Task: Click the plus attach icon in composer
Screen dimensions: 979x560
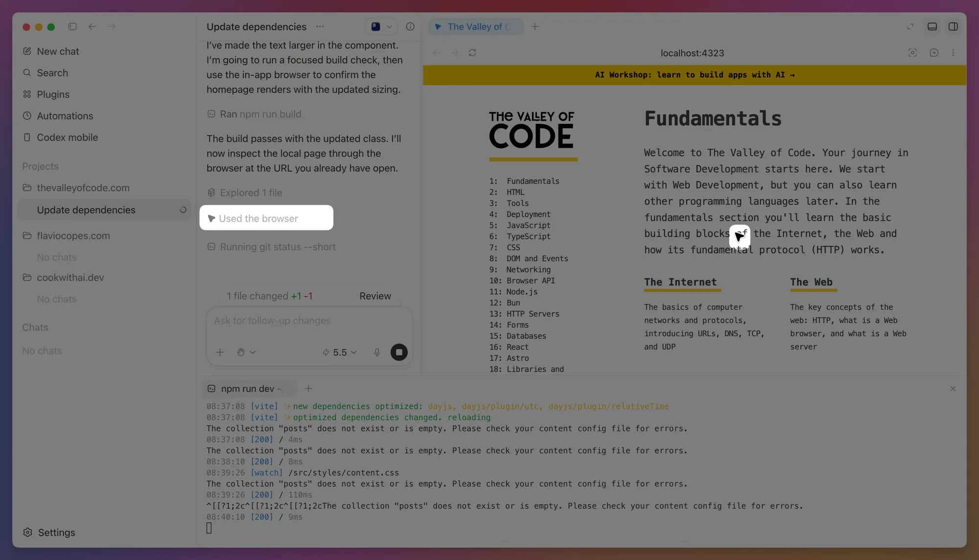Action: [x=220, y=352]
